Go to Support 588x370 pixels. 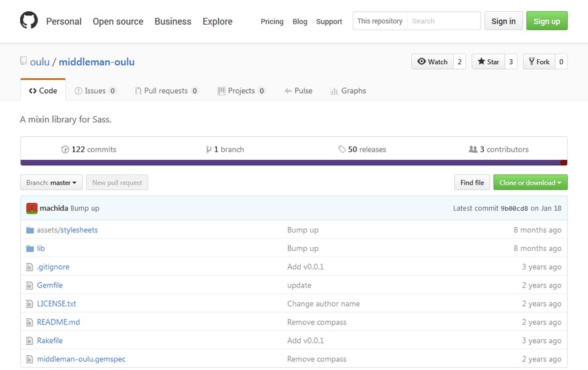point(329,22)
